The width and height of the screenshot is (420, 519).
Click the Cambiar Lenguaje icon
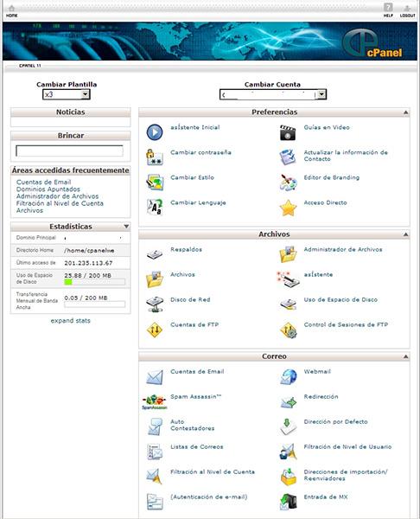(x=155, y=208)
